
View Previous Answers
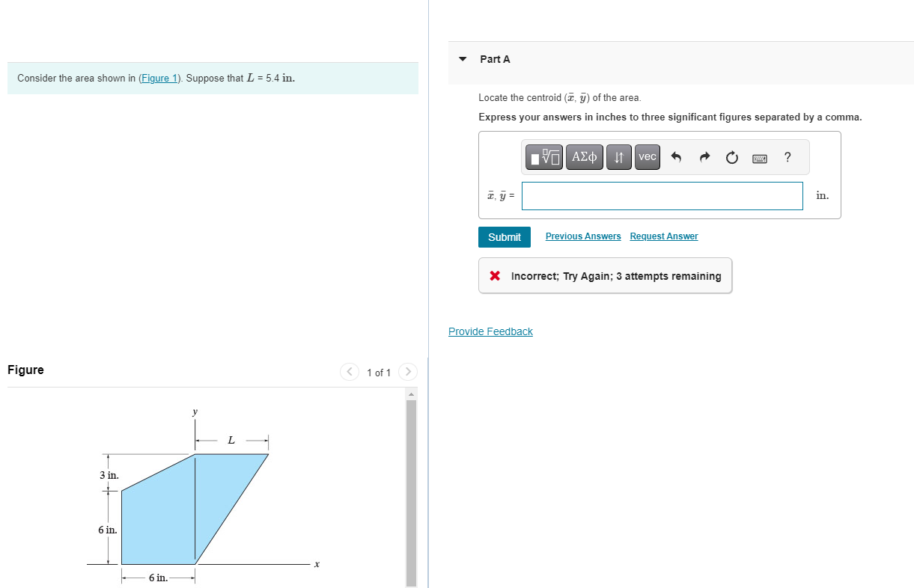(582, 236)
